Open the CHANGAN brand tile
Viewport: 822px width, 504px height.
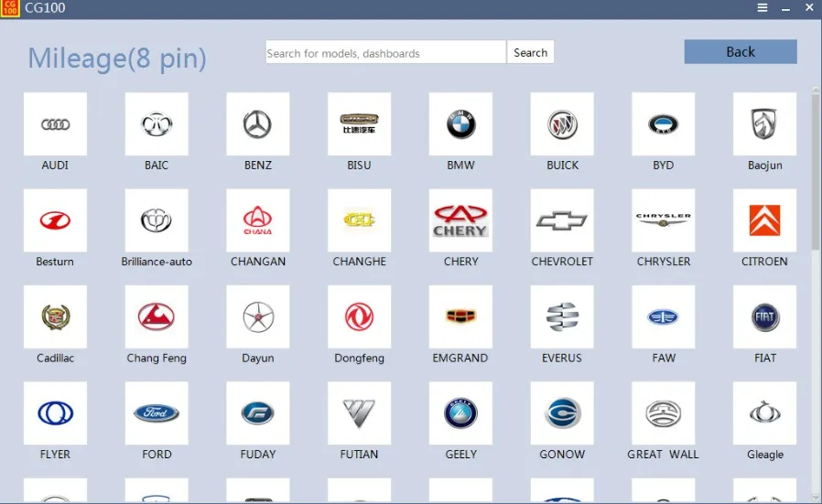click(257, 220)
